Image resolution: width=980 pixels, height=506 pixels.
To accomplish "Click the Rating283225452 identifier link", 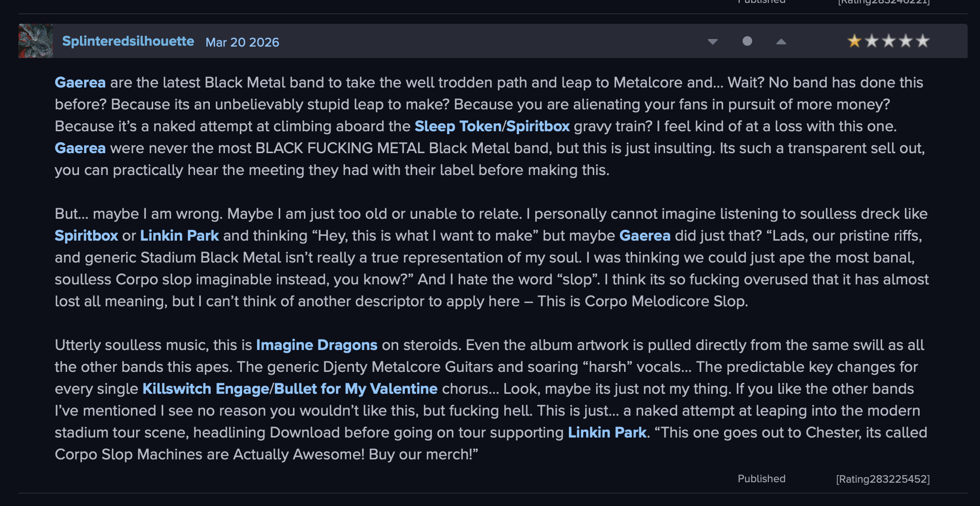I will coord(883,479).
